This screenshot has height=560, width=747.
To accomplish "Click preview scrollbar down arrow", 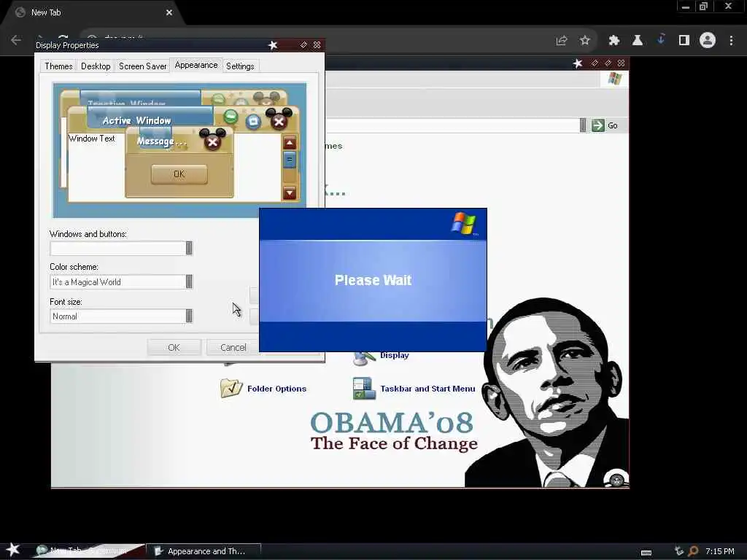I will tap(290, 192).
